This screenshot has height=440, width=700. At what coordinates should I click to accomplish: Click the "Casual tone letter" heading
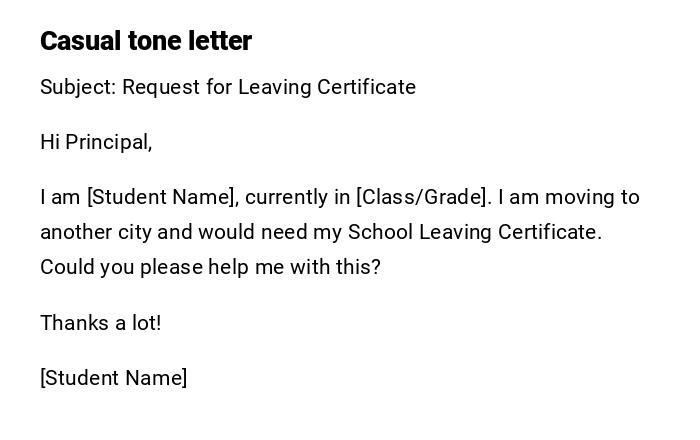(146, 41)
